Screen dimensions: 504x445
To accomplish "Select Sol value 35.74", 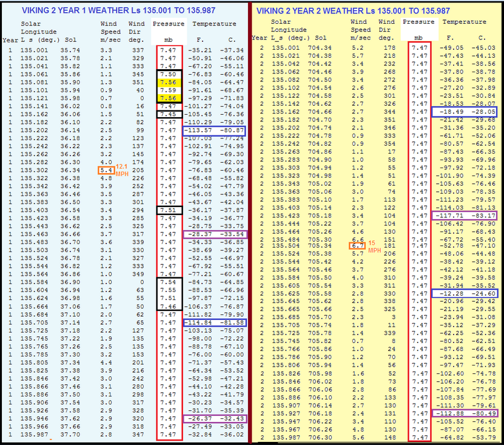I will [x=70, y=50].
